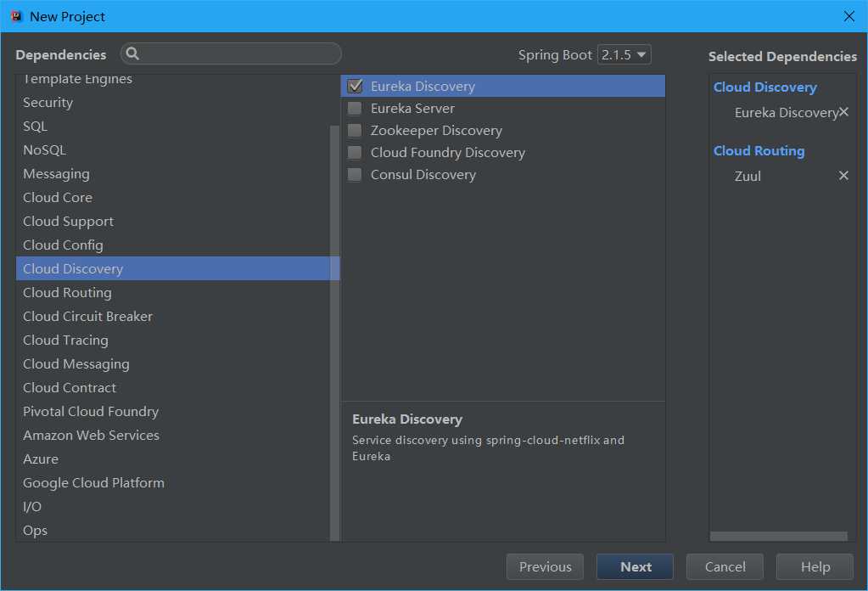Select Pivotal Cloud Foundry category
868x591 pixels.
(x=173, y=412)
